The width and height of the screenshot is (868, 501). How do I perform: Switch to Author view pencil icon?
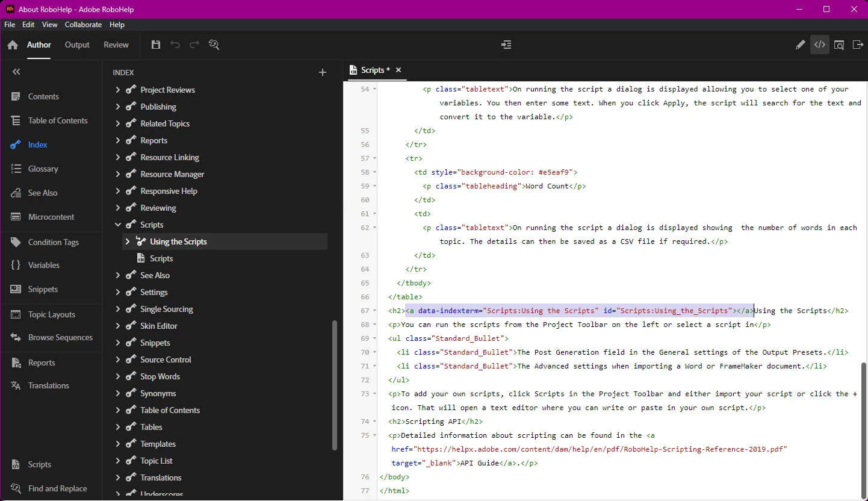[800, 45]
